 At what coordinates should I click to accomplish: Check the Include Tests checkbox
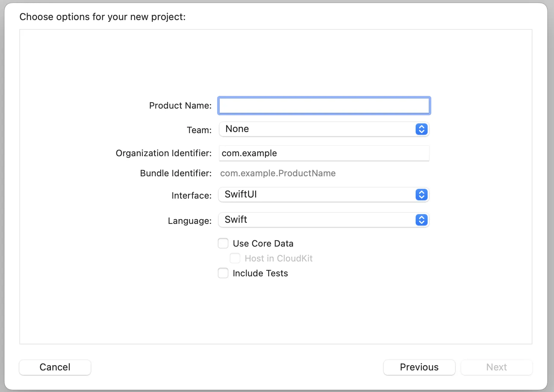pyautogui.click(x=223, y=273)
